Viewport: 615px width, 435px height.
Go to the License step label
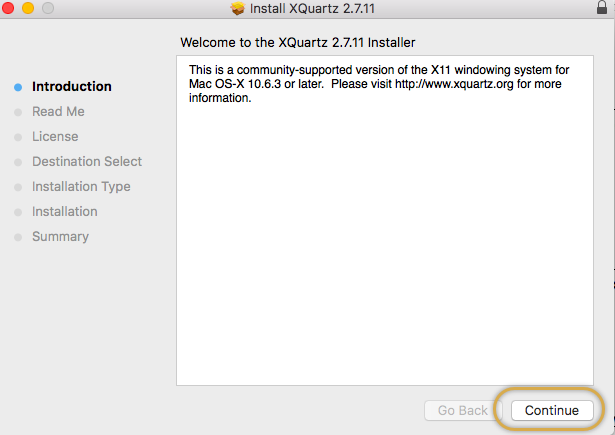pyautogui.click(x=55, y=137)
